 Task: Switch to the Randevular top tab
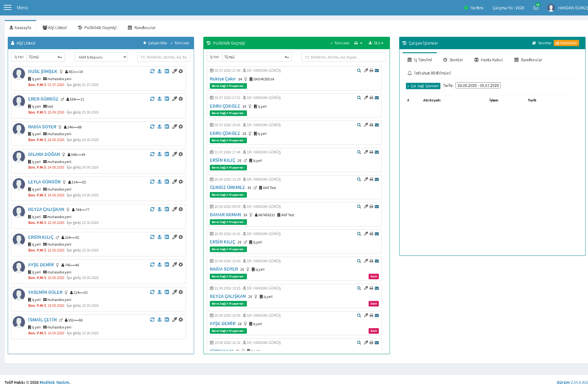[x=142, y=28]
